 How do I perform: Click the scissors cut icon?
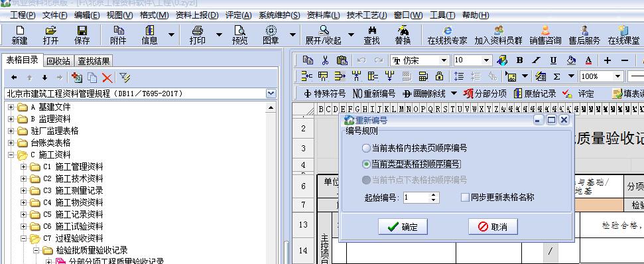click(325, 60)
